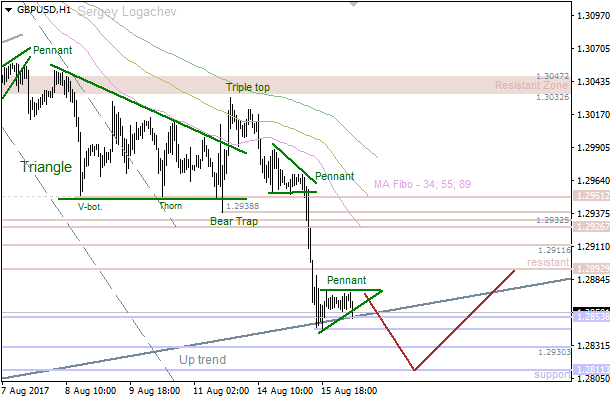Viewport: 610px width, 400px height.
Task: Open the chart dropdown arrow beside GBPUSD,H1
Action: [9, 9]
